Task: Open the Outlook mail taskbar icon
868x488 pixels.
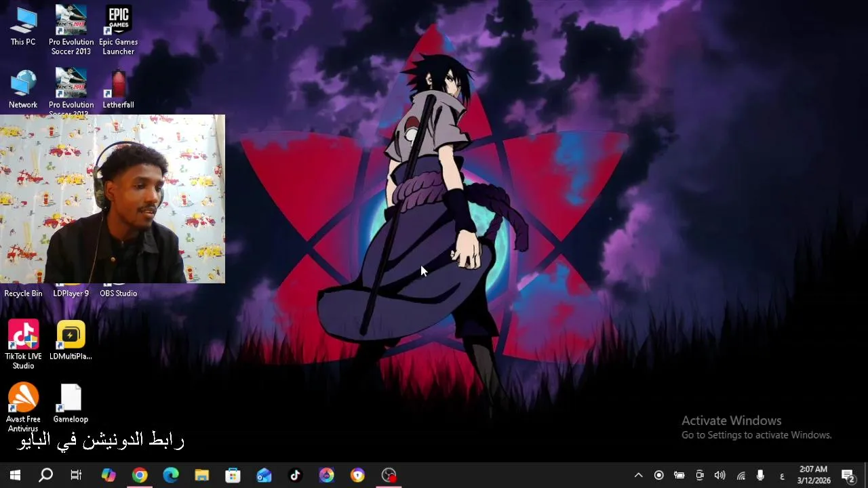Action: (264, 475)
